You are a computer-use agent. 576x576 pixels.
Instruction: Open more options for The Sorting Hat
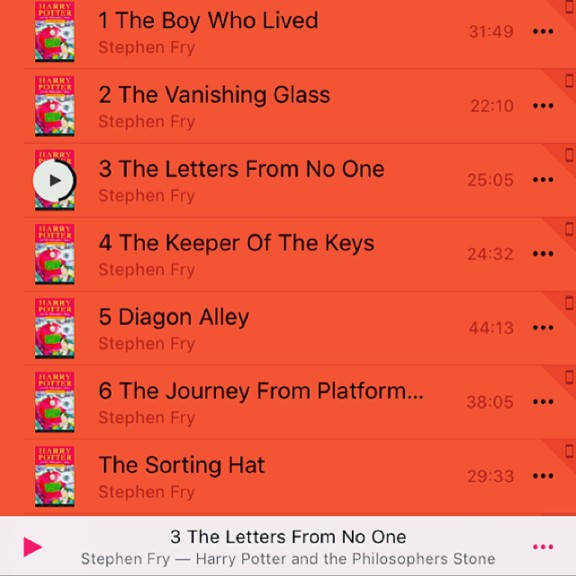(543, 476)
